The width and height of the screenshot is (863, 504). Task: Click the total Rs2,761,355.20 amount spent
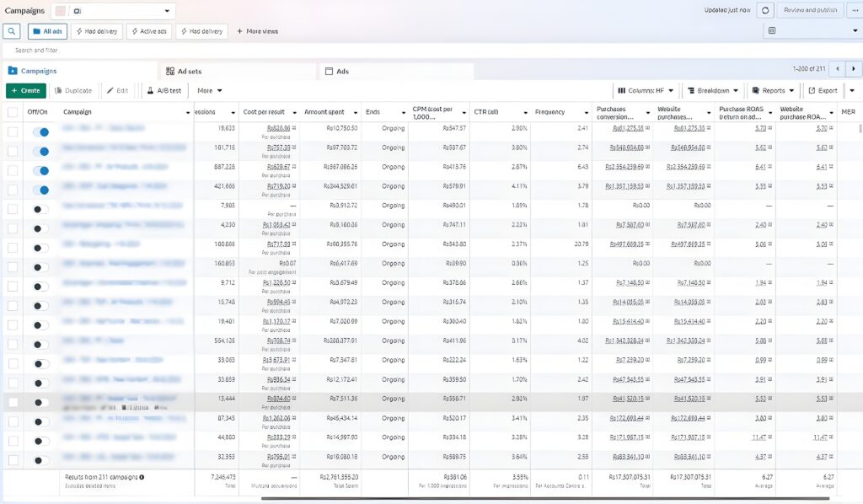(x=339, y=477)
